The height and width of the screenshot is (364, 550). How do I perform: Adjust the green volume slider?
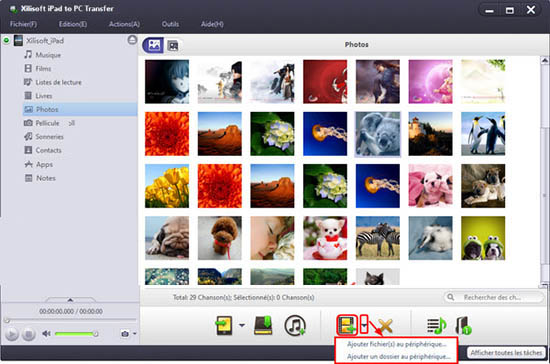(76, 334)
